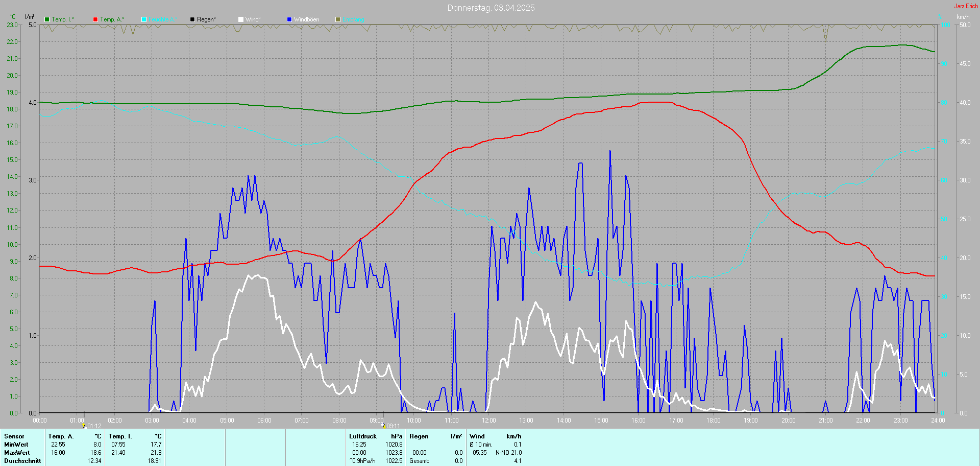Click the 12:00 label on the time axis
This screenshot has height=466, width=980.
click(489, 421)
